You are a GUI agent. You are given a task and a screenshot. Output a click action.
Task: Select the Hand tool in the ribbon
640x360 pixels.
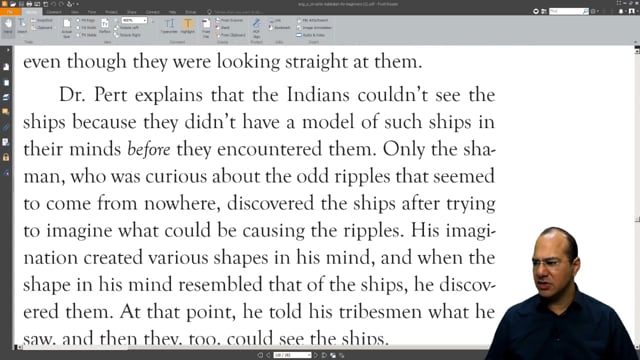click(x=8, y=26)
